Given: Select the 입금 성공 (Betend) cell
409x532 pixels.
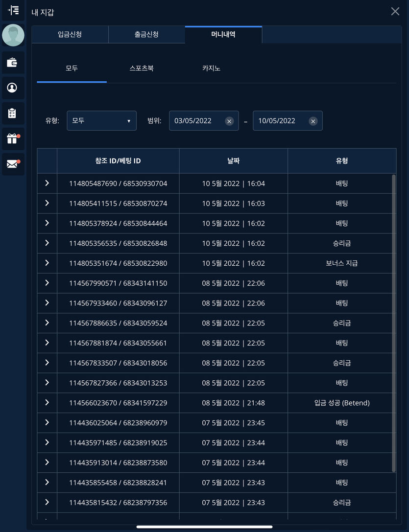Looking at the screenshot, I should 342,403.
